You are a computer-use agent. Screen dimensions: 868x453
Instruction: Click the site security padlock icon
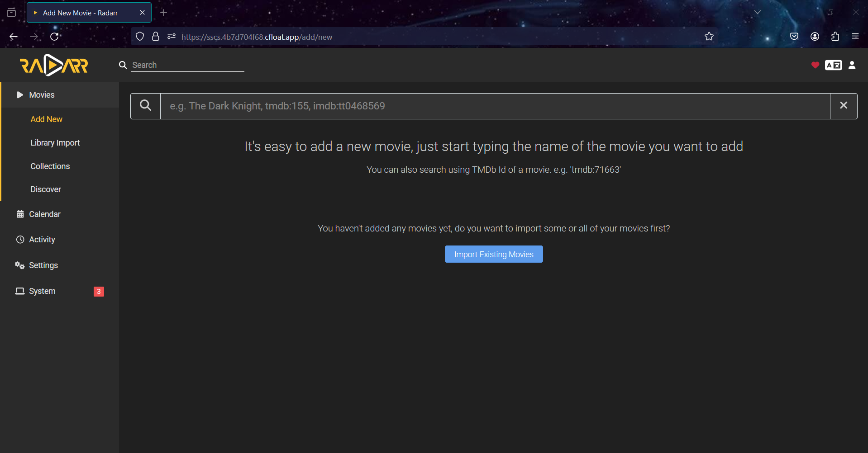pyautogui.click(x=156, y=37)
